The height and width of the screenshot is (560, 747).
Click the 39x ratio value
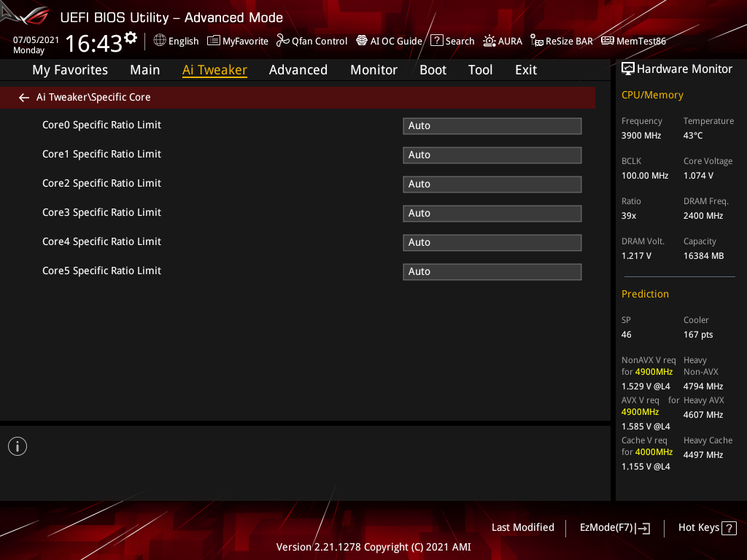(628, 216)
